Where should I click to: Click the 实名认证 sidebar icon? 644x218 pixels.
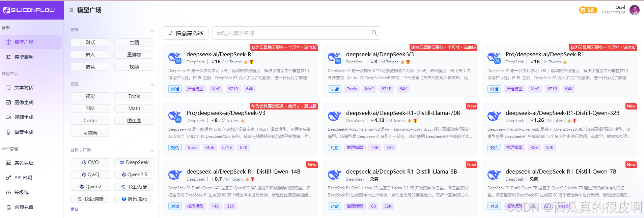(8, 163)
